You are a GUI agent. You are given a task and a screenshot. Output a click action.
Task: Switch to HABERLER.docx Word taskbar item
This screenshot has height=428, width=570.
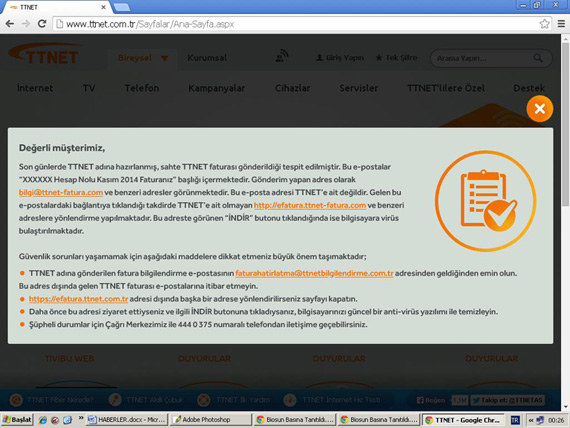click(128, 420)
